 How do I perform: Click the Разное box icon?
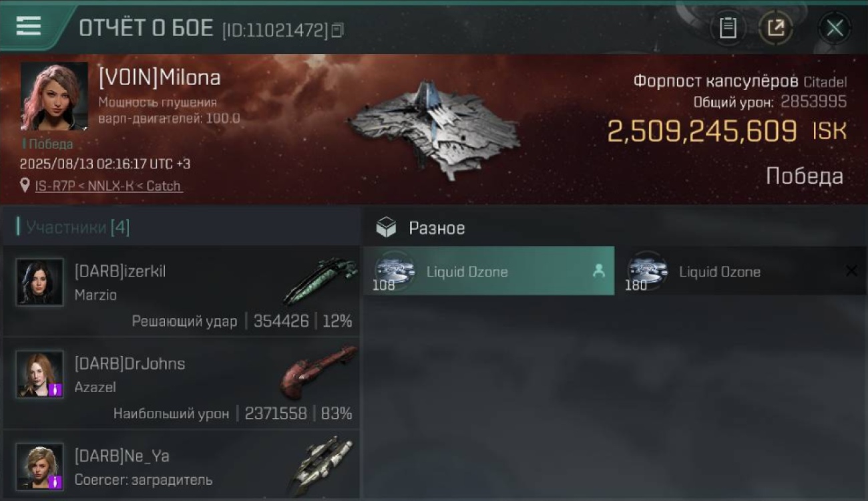[x=386, y=228]
